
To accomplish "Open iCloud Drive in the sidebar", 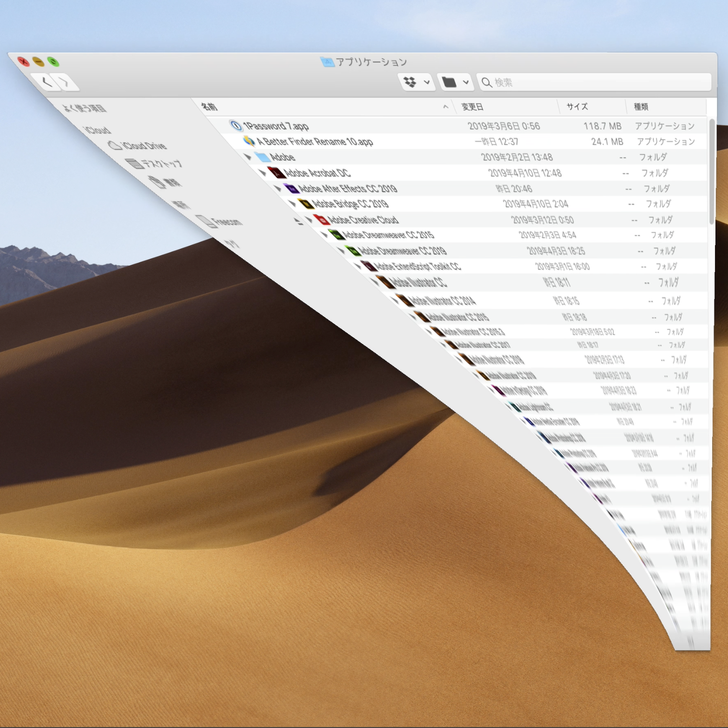I will (x=143, y=146).
